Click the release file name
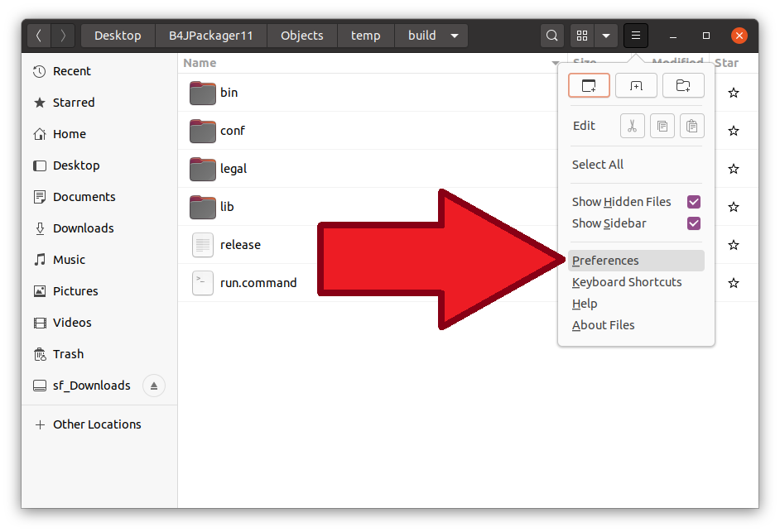 click(x=240, y=245)
